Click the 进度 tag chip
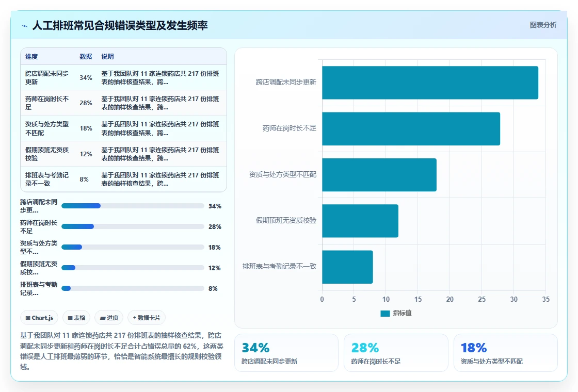Image resolution: width=578 pixels, height=392 pixels. tap(109, 318)
